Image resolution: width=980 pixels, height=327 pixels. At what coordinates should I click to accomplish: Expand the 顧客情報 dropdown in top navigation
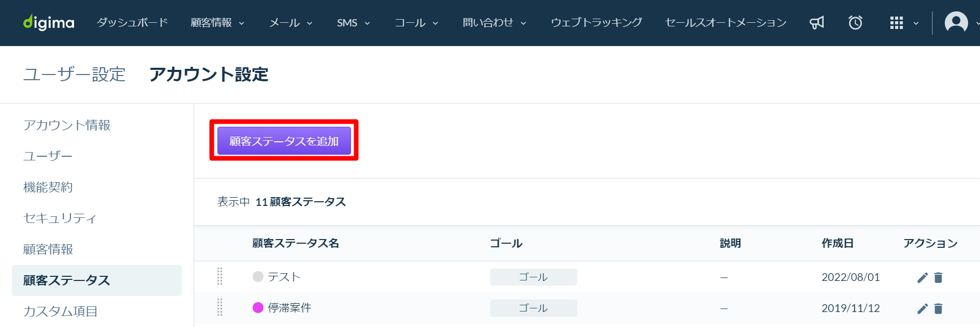click(x=217, y=23)
